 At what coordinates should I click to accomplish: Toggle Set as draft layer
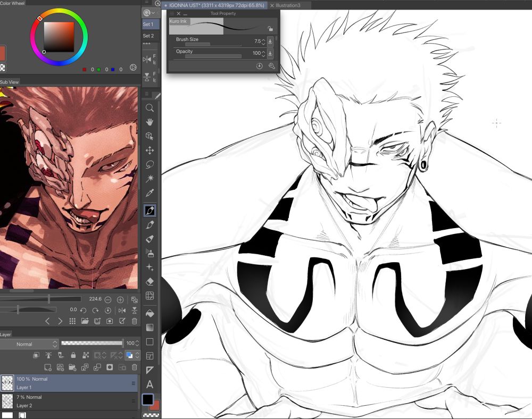61,355
